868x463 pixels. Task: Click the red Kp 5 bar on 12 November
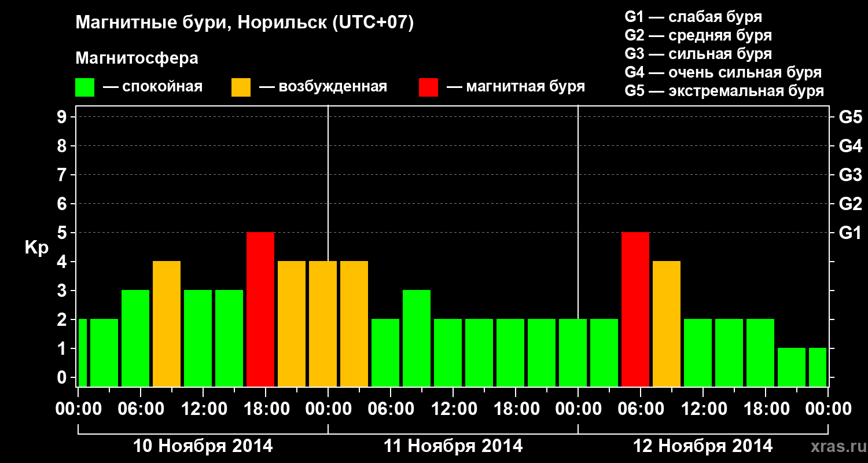635,310
